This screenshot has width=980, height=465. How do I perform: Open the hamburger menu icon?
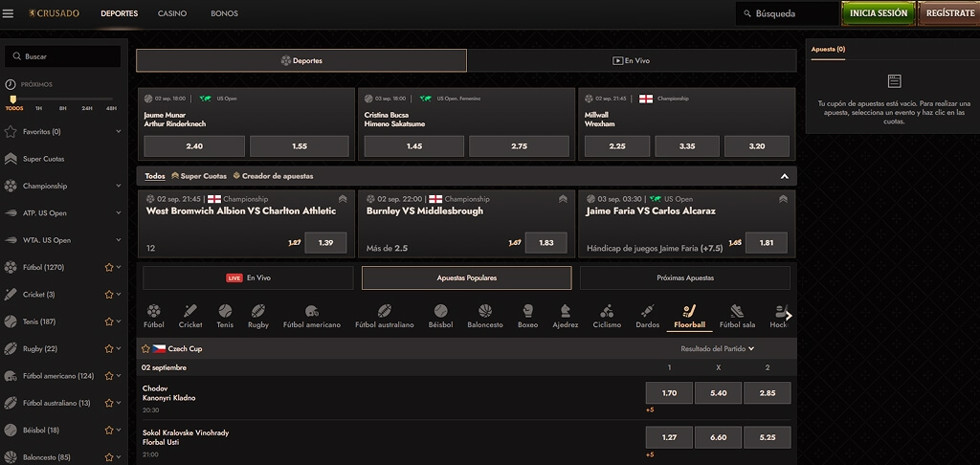point(8,13)
